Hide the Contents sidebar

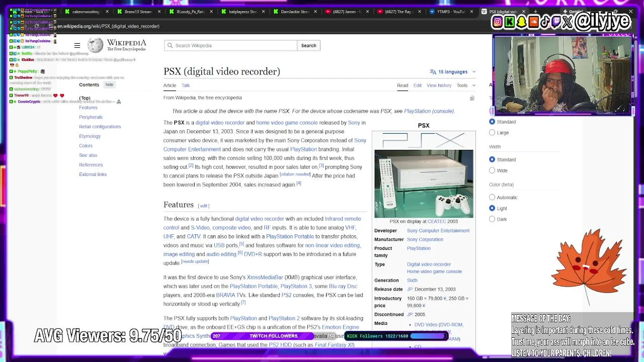[x=109, y=85]
